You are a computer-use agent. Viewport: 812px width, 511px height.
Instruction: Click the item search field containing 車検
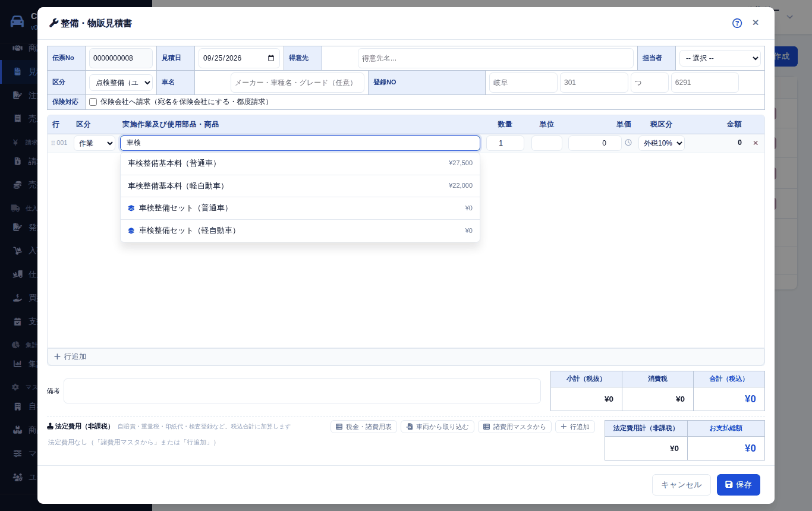pos(300,143)
